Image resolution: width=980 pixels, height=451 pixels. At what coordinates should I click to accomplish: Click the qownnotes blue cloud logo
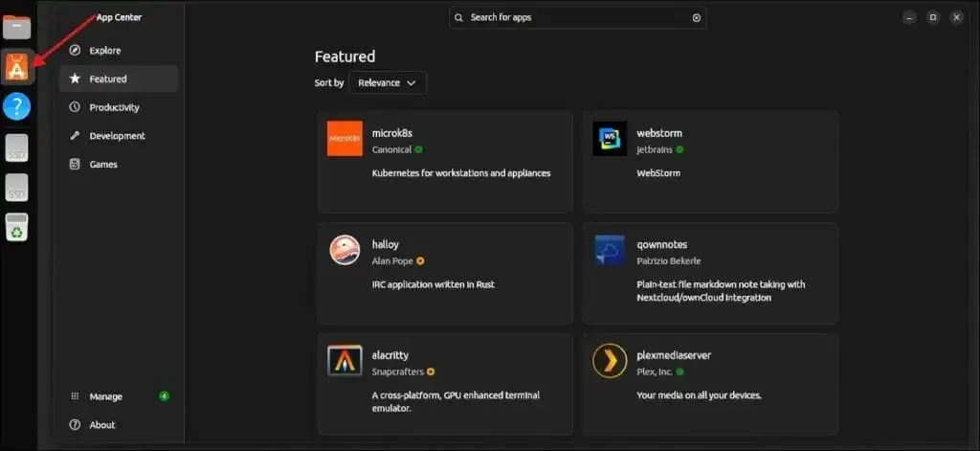[610, 250]
